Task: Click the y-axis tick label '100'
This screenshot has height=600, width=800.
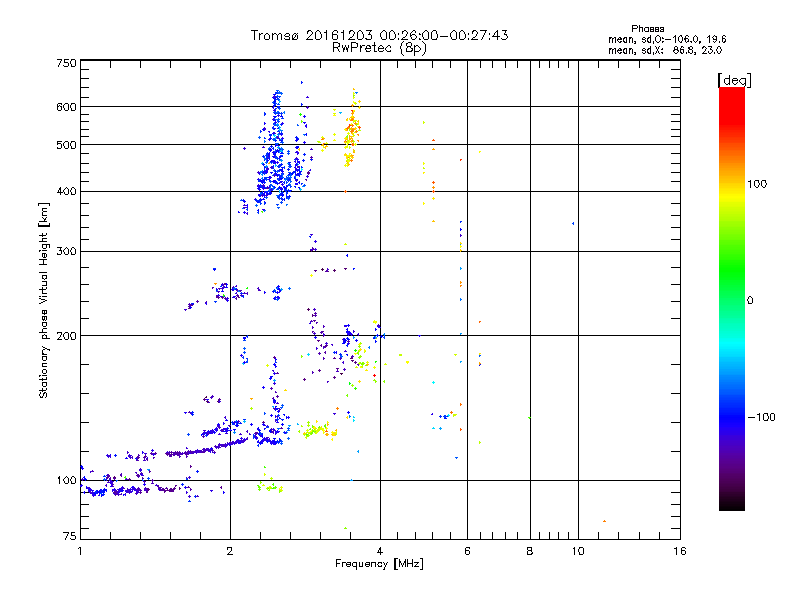Action: 66,481
